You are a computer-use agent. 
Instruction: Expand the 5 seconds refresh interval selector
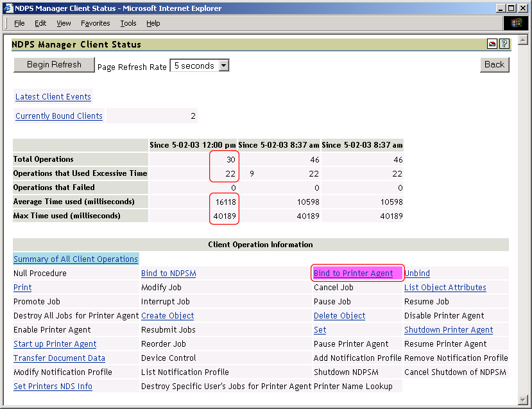click(x=223, y=65)
